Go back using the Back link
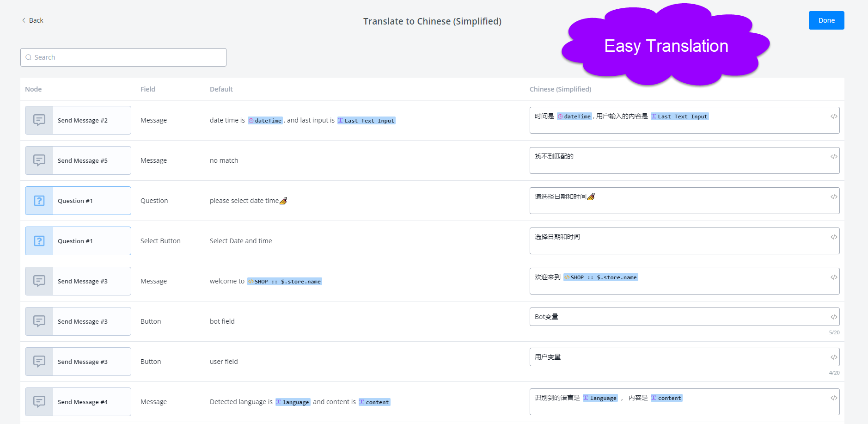Image resolution: width=868 pixels, height=424 pixels. coord(32,20)
